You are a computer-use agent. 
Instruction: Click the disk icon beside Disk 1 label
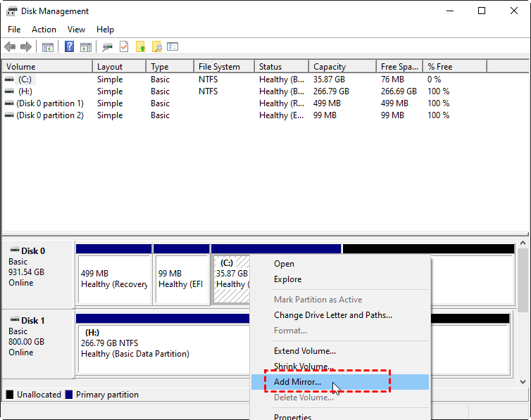(x=15, y=319)
